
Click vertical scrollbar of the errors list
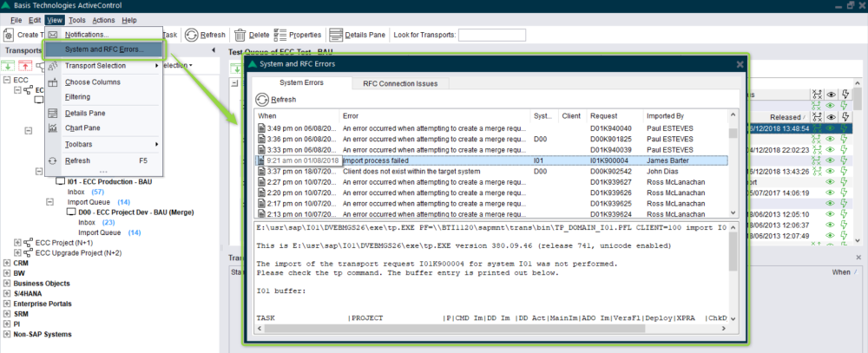[733, 133]
